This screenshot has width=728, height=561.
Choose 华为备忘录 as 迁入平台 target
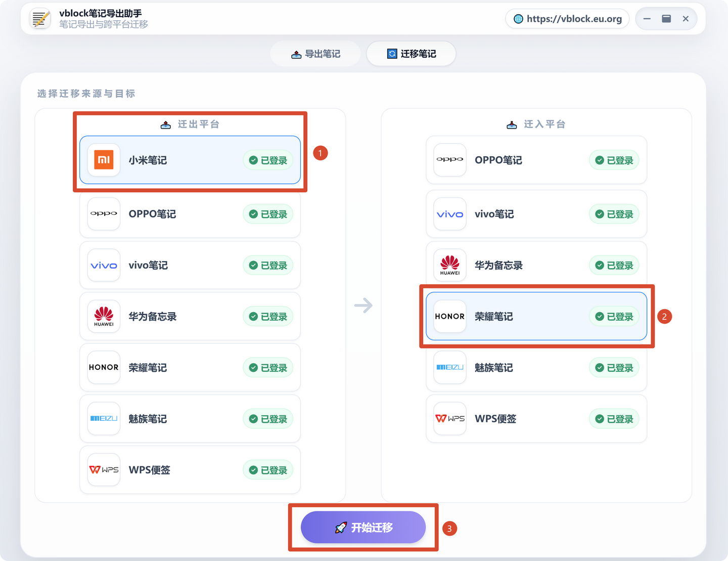536,265
